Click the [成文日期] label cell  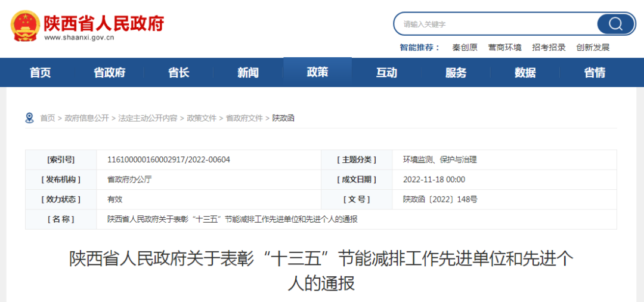357,180
